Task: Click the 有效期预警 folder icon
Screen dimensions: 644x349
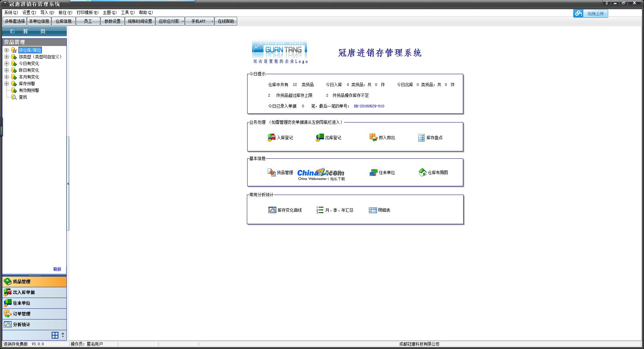Action: 14,90
